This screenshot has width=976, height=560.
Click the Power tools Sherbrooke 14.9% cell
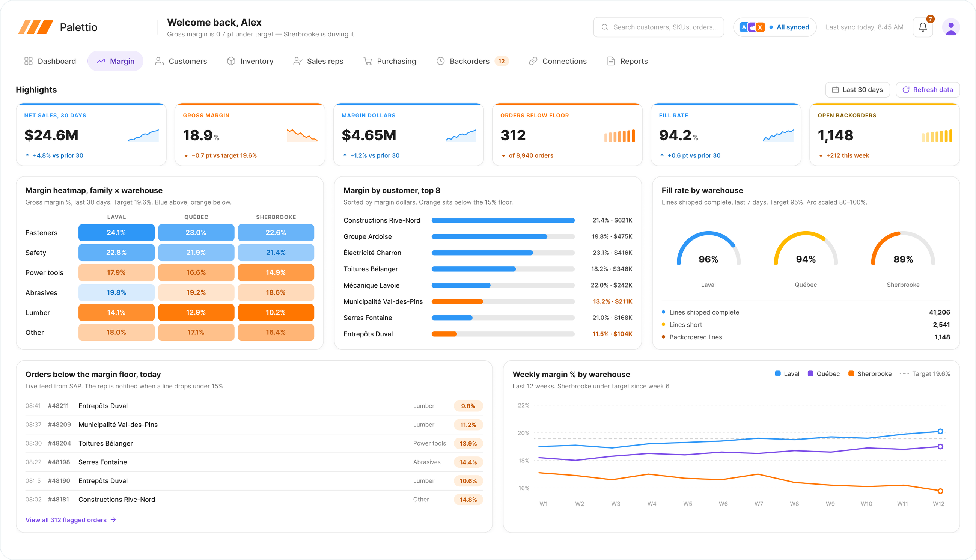pos(276,272)
